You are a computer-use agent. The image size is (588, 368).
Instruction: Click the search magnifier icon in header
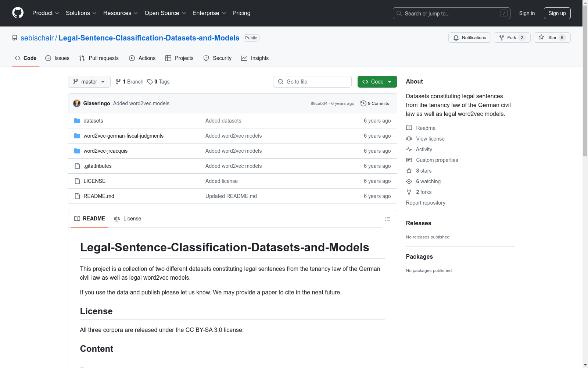(x=399, y=13)
